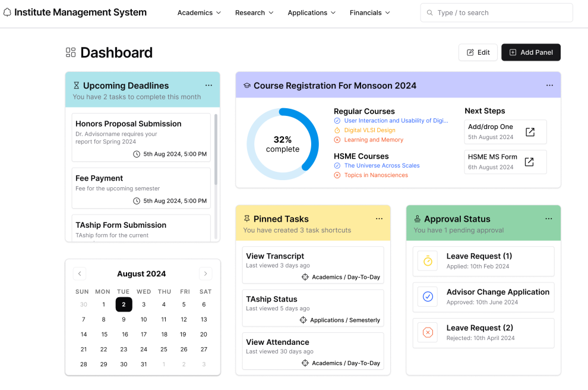Image resolution: width=588 pixels, height=390 pixels.
Task: Open the three-dot menu on Upcoming Deadlines panel
Action: click(x=208, y=86)
